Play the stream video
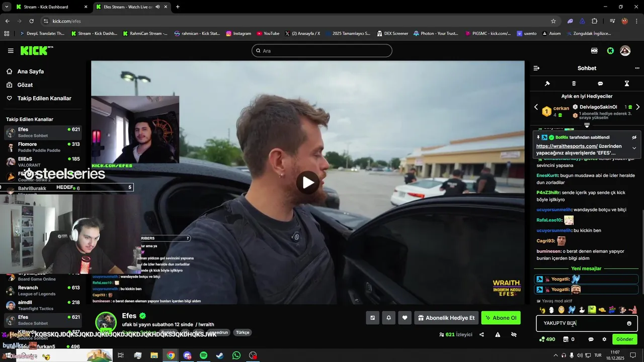 (x=308, y=182)
